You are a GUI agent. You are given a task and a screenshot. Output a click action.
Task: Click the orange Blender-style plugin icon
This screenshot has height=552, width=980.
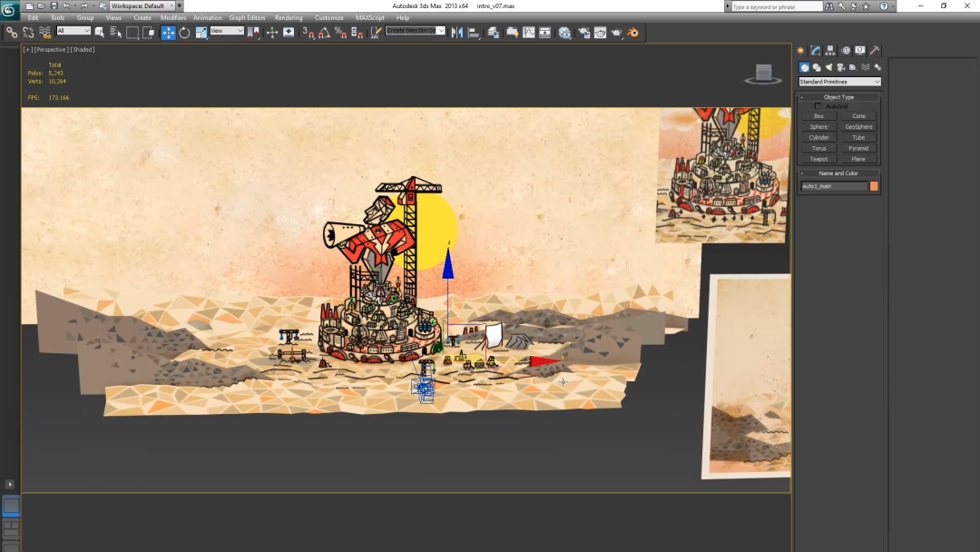632,33
